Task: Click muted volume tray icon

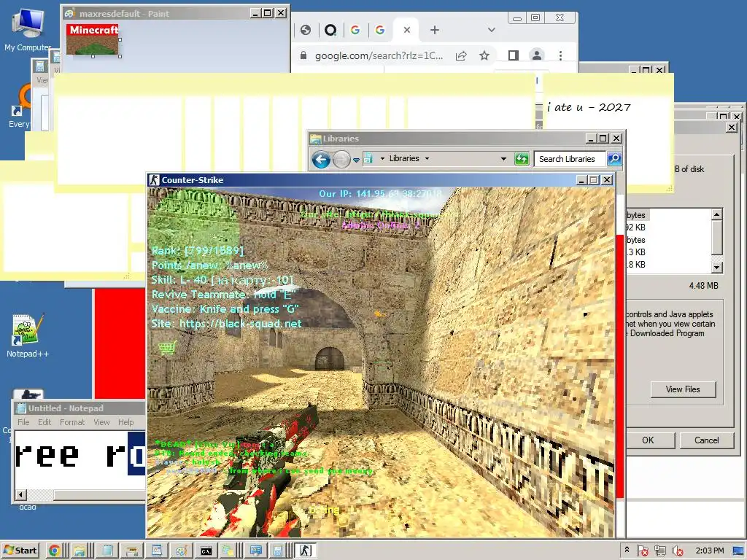Action: pos(678,551)
